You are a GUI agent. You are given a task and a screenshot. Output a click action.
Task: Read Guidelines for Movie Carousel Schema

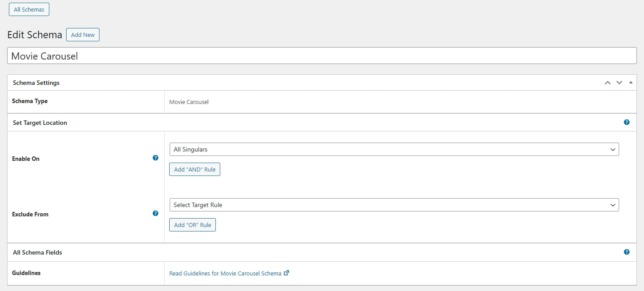click(224, 273)
